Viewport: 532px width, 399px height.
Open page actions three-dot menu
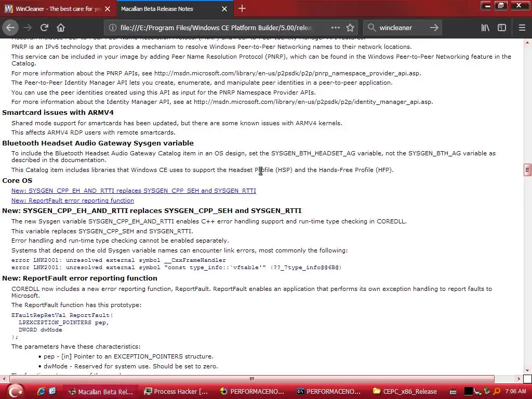coord(335,28)
